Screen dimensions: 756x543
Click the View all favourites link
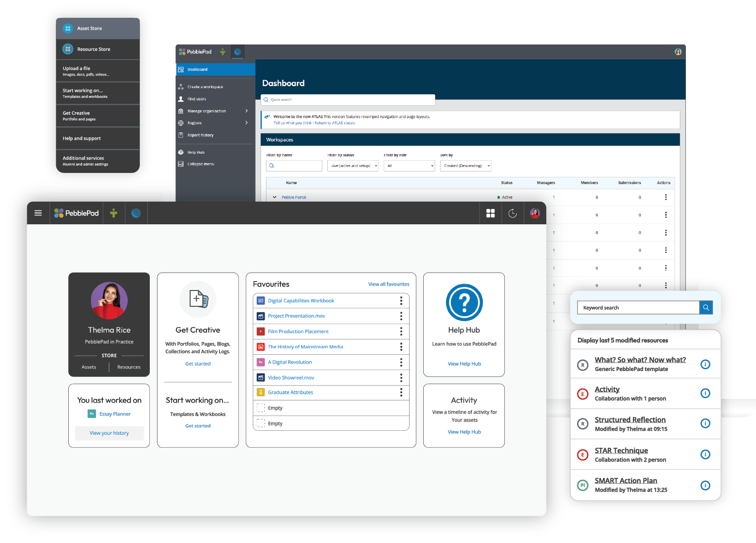[389, 284]
